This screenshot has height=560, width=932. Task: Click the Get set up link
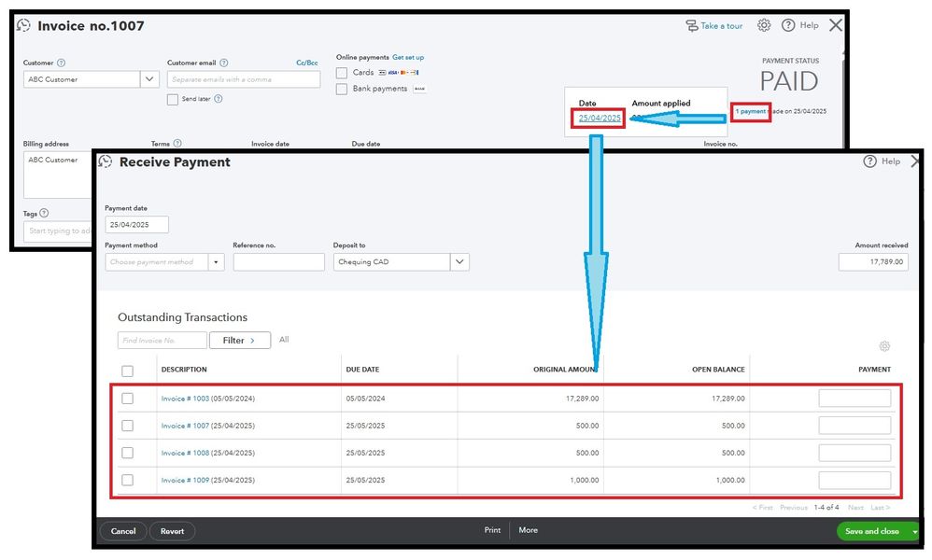(408, 58)
